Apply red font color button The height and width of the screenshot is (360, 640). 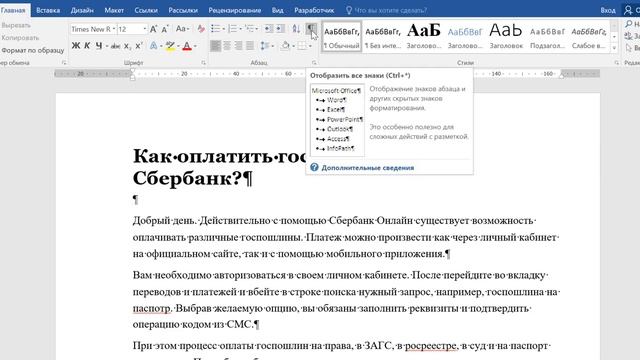(x=187, y=46)
